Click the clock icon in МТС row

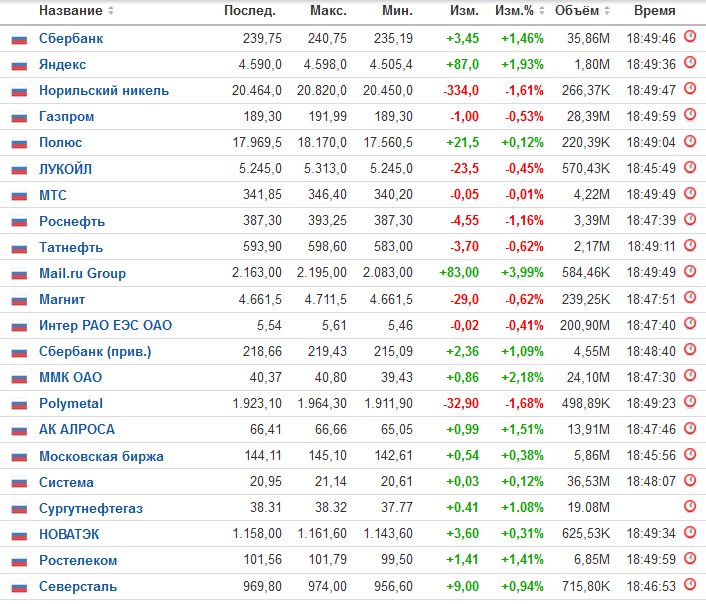690,193
